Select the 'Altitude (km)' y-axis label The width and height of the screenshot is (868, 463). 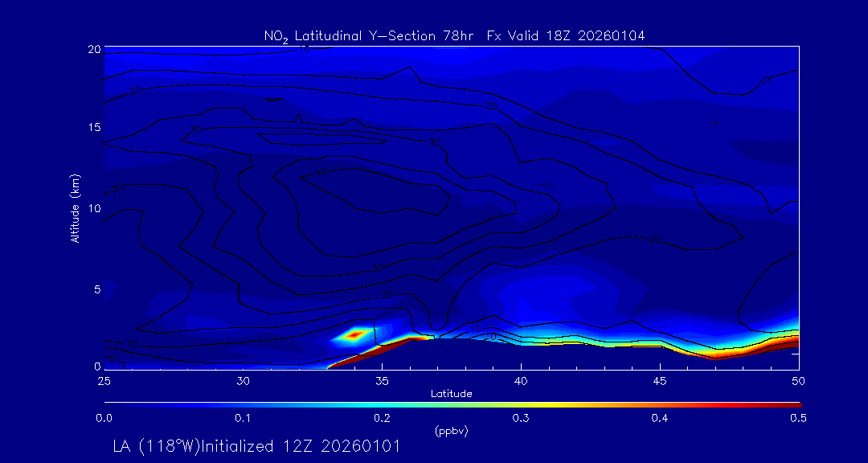(76, 208)
